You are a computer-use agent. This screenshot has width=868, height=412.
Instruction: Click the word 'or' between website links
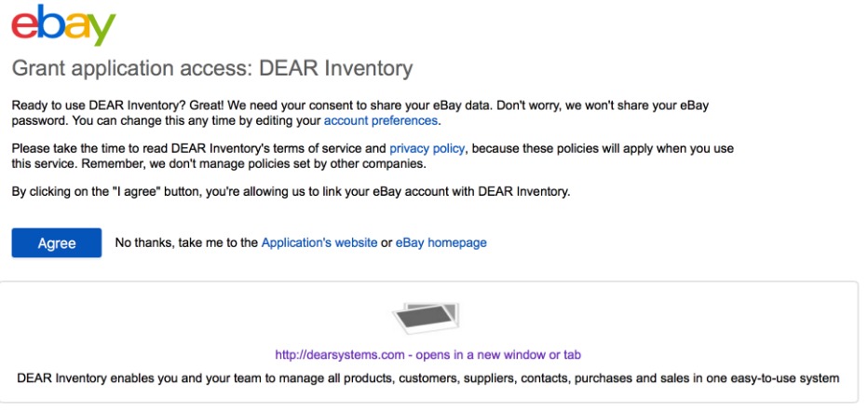point(387,243)
